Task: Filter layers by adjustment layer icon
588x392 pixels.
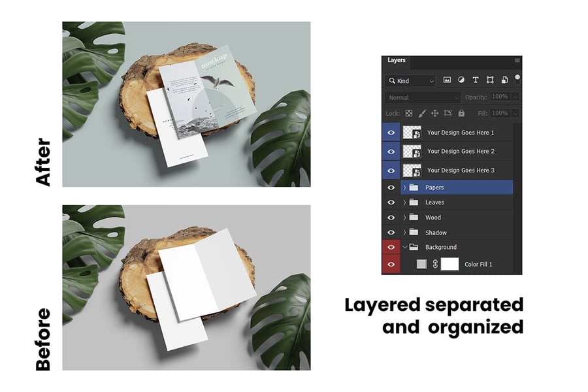Action: [x=461, y=80]
